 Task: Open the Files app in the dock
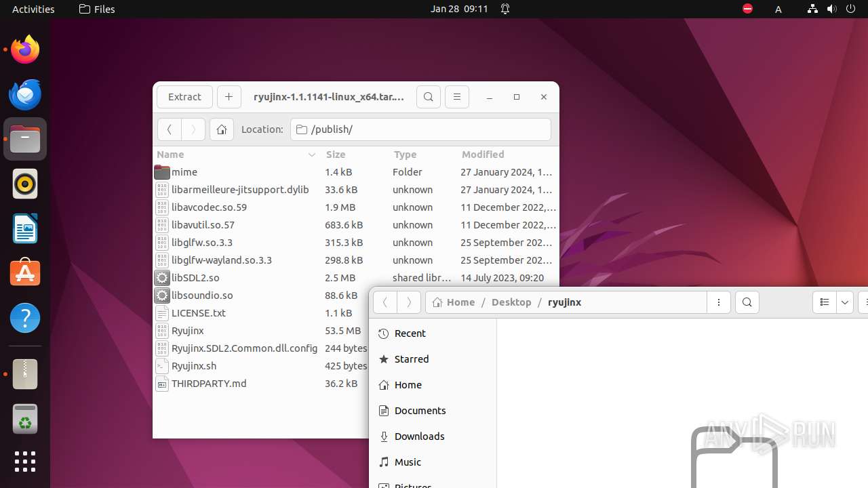click(x=25, y=139)
